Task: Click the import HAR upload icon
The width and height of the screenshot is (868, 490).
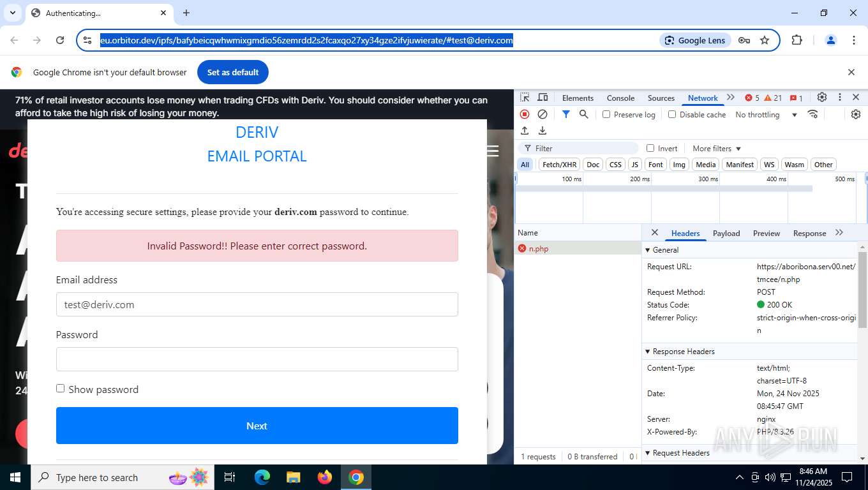Action: pos(525,131)
